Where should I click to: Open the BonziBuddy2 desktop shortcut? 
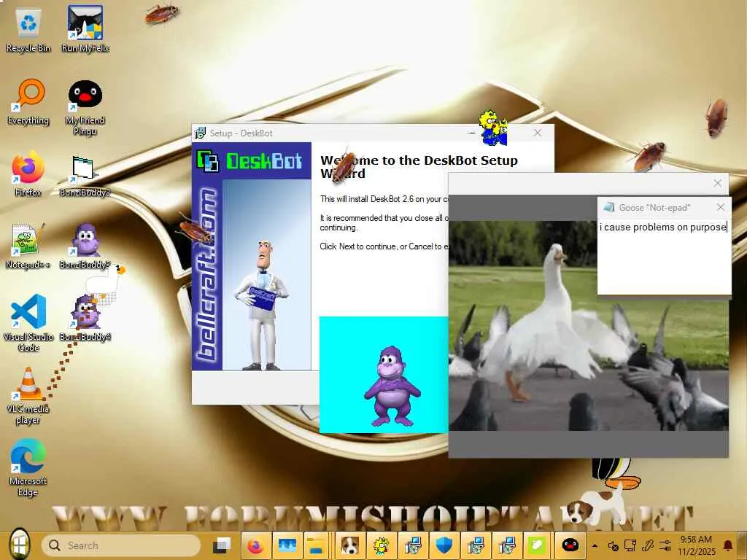85,175
